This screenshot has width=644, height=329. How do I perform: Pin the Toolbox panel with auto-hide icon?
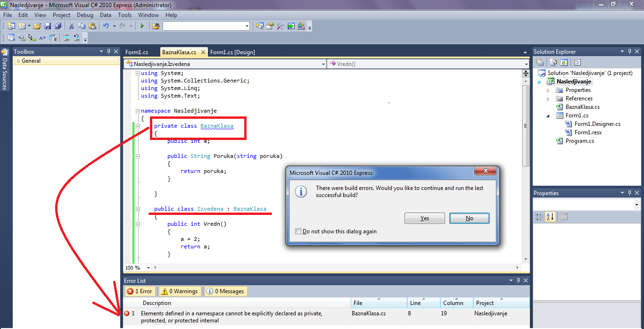click(109, 51)
